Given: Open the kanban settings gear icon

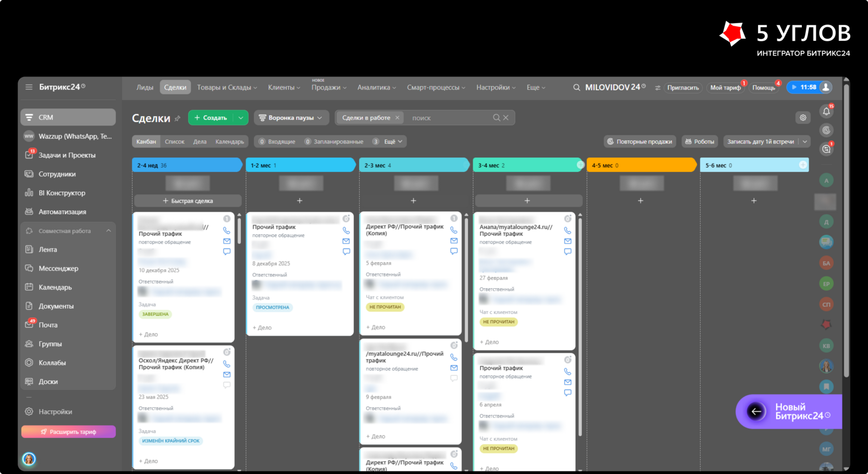Looking at the screenshot, I should click(x=803, y=118).
